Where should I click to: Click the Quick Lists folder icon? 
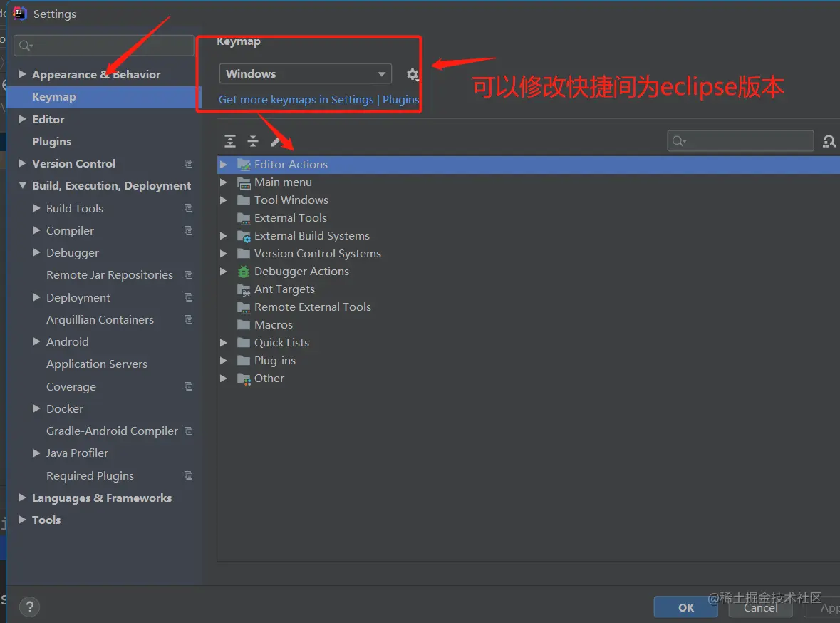click(244, 343)
